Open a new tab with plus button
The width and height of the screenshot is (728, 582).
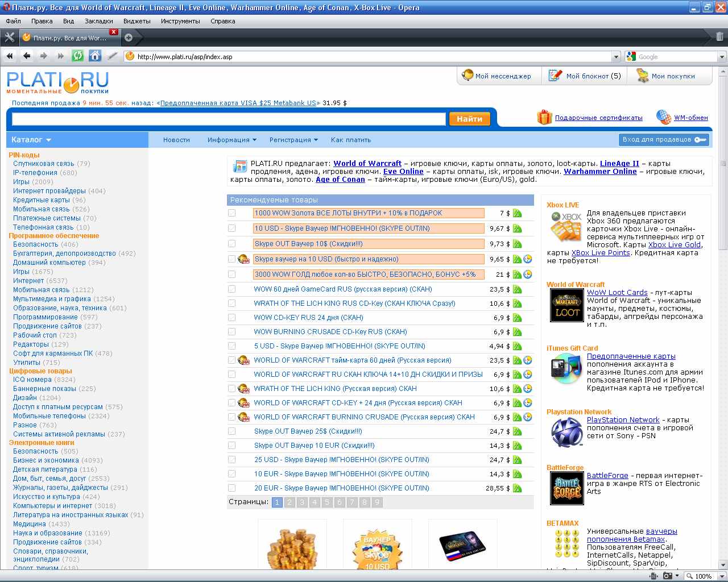click(129, 38)
